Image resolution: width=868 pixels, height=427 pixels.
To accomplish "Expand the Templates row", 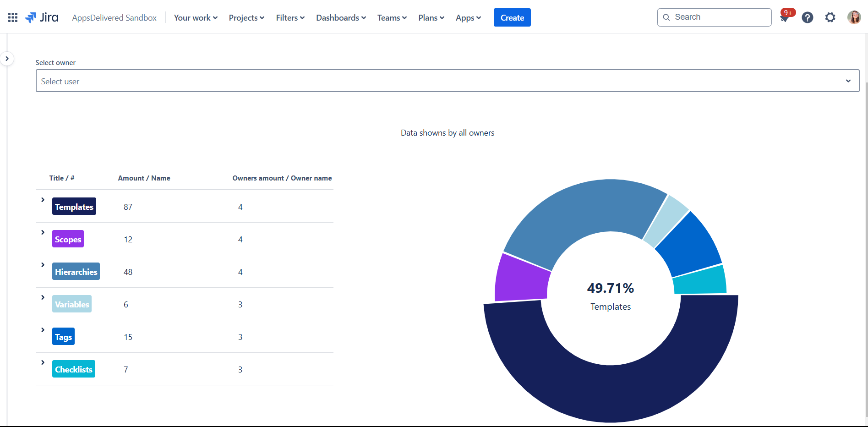I will pos(43,200).
